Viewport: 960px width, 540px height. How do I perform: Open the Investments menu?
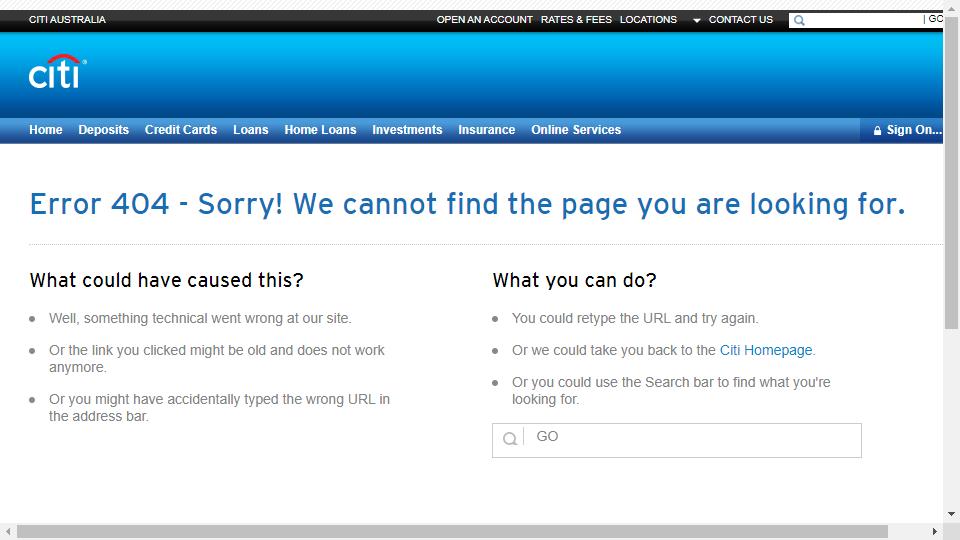(407, 130)
